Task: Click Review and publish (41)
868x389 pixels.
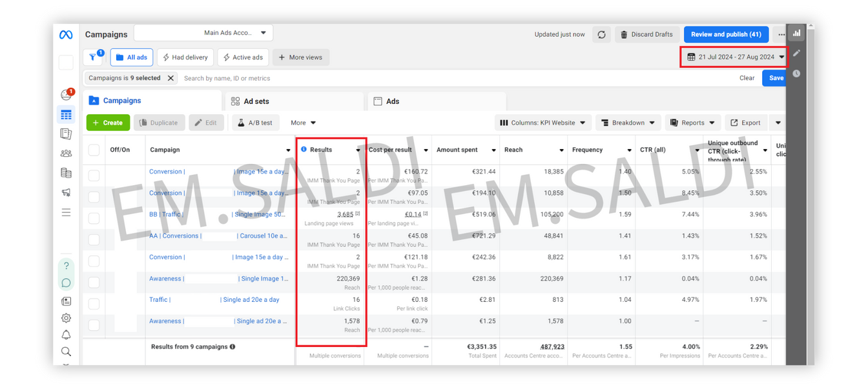Action: [726, 34]
